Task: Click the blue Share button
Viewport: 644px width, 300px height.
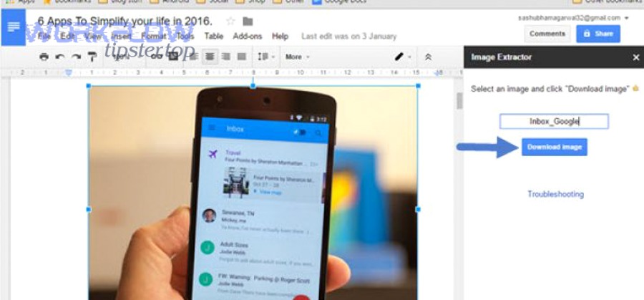Action: coord(598,34)
